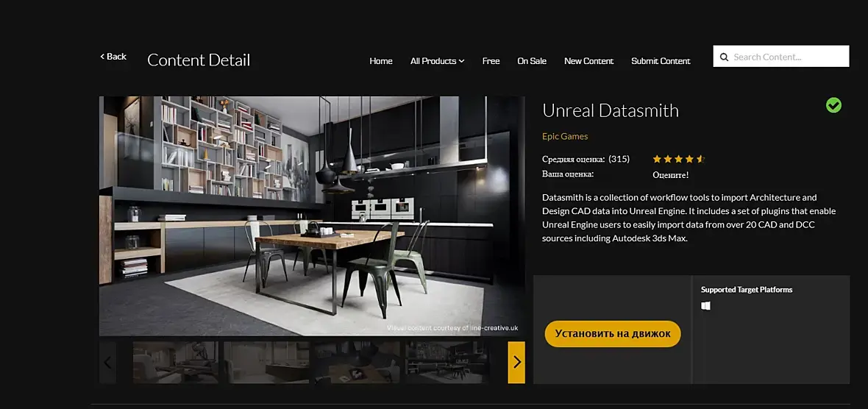Click the Search Content input field
868x409 pixels.
click(x=781, y=57)
